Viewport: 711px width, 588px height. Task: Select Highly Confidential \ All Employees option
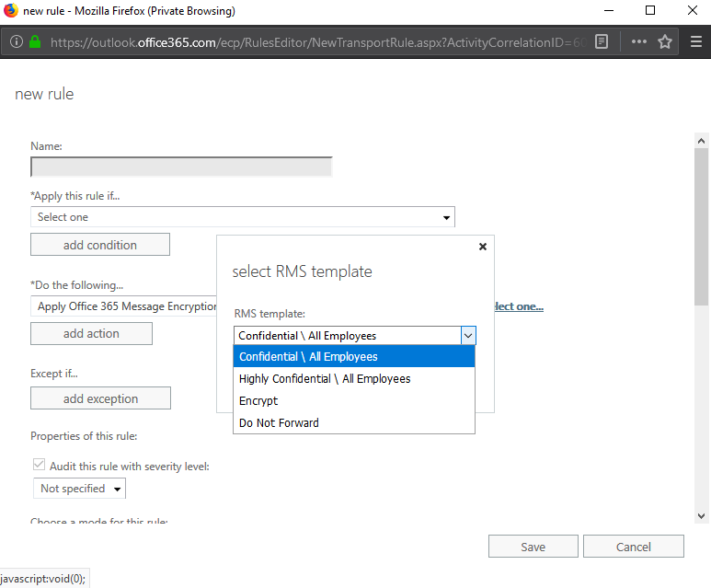354,379
